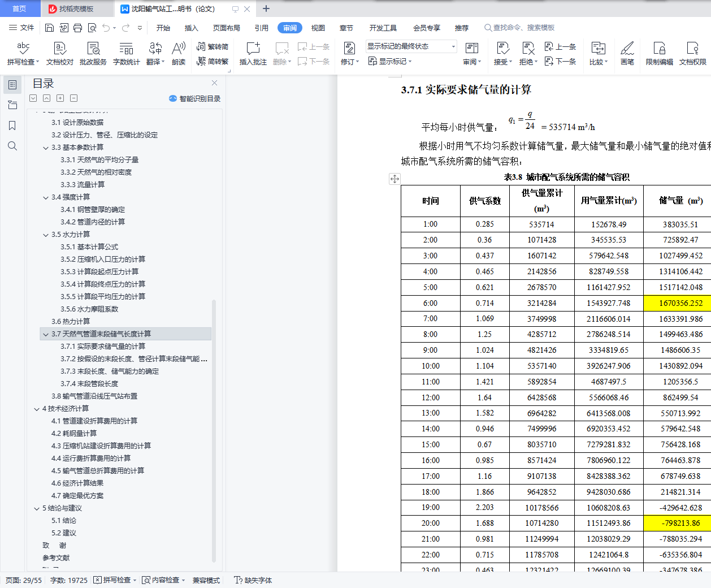Collapse the 4 技术经济计算 tree node
Screen dimensions: 711x588
37,409
